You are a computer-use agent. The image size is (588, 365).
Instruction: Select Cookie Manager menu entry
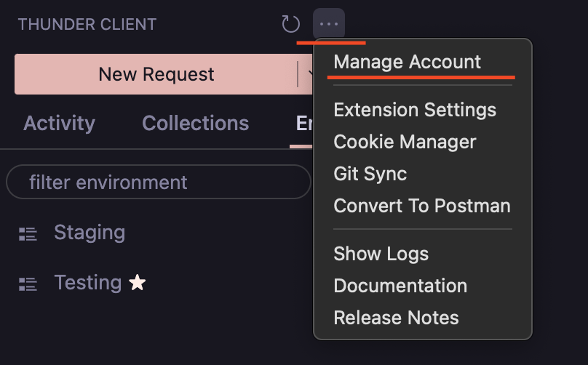(405, 142)
